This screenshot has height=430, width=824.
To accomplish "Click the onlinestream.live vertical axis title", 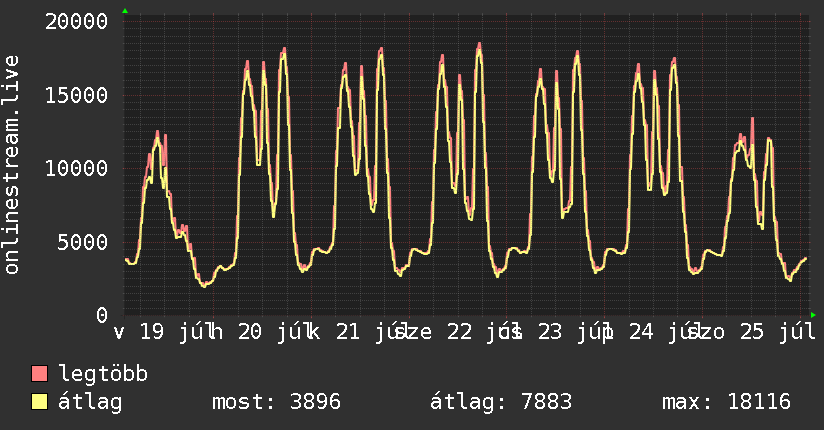I will coord(11,165).
